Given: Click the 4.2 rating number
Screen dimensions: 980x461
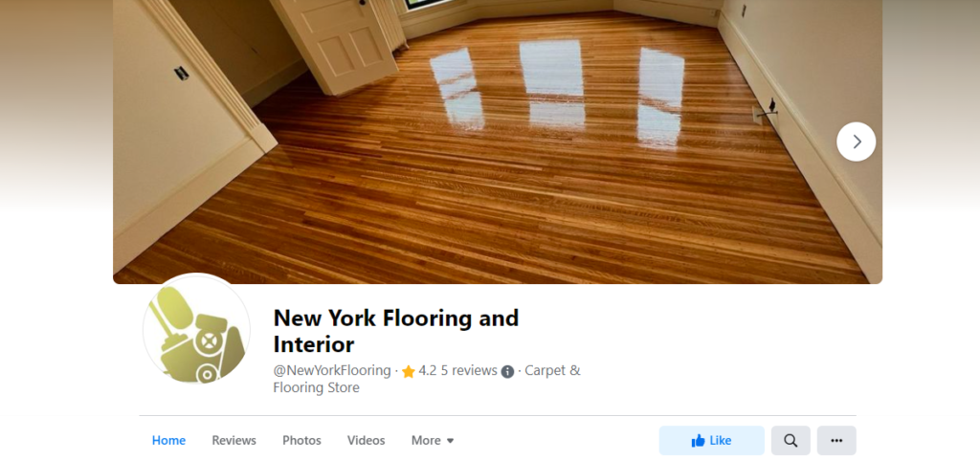Looking at the screenshot, I should tap(428, 370).
